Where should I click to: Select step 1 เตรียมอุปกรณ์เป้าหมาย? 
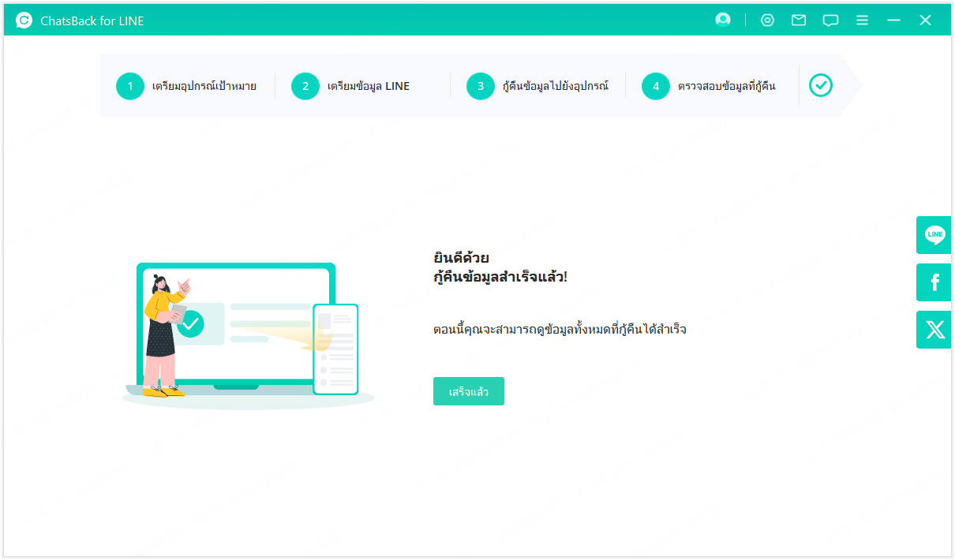pos(186,86)
